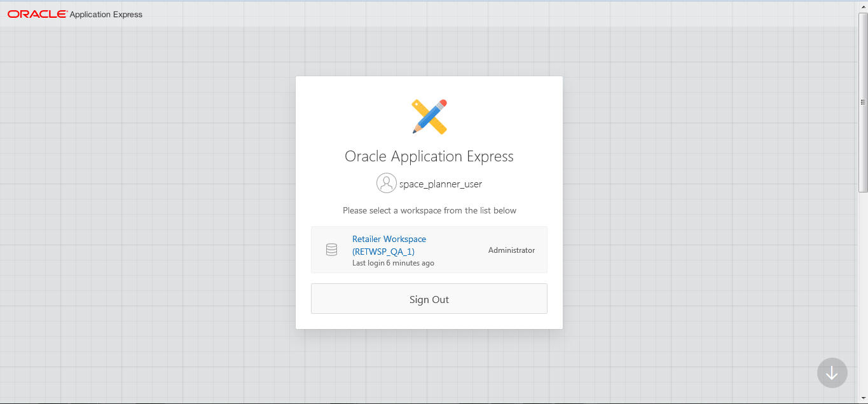Click the Sign Out button

tap(429, 299)
